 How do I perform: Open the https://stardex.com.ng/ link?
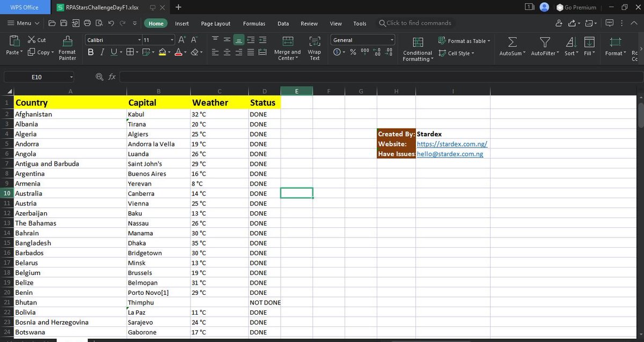pos(452,144)
